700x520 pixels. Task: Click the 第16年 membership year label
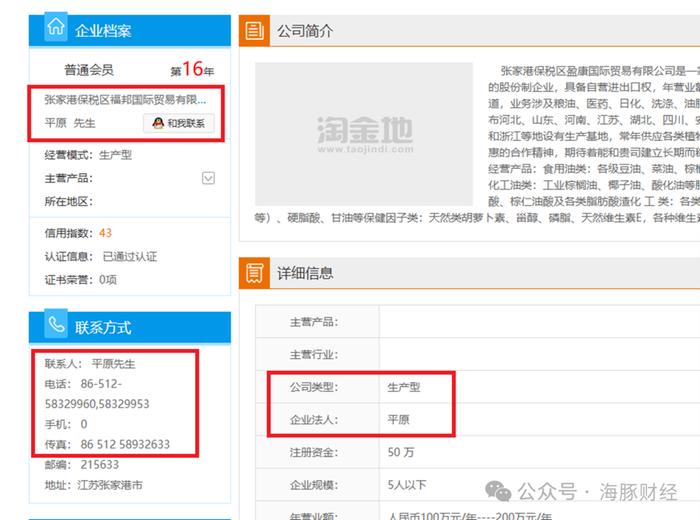(x=192, y=69)
